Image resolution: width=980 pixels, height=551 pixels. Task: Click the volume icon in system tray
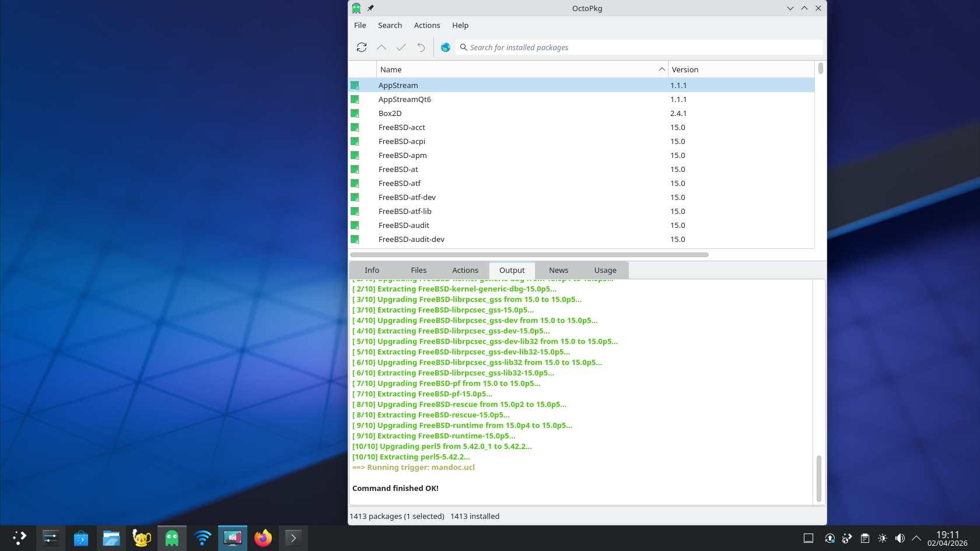(900, 538)
